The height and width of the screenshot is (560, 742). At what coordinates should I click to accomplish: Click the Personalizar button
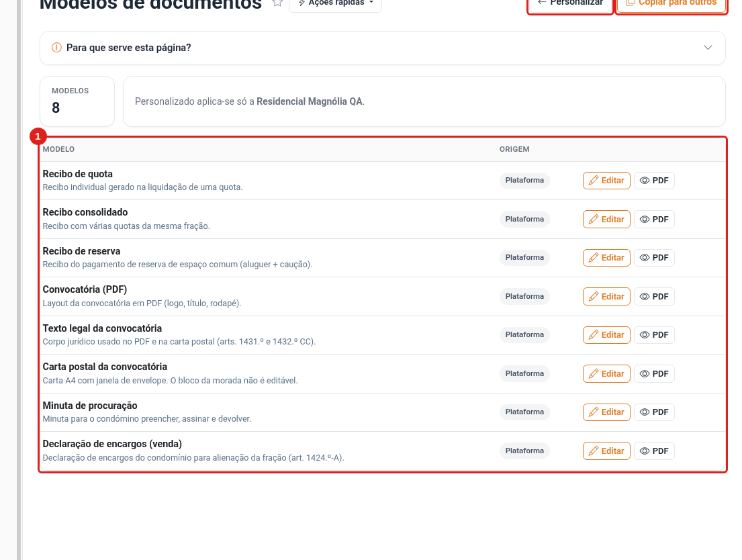click(x=571, y=5)
